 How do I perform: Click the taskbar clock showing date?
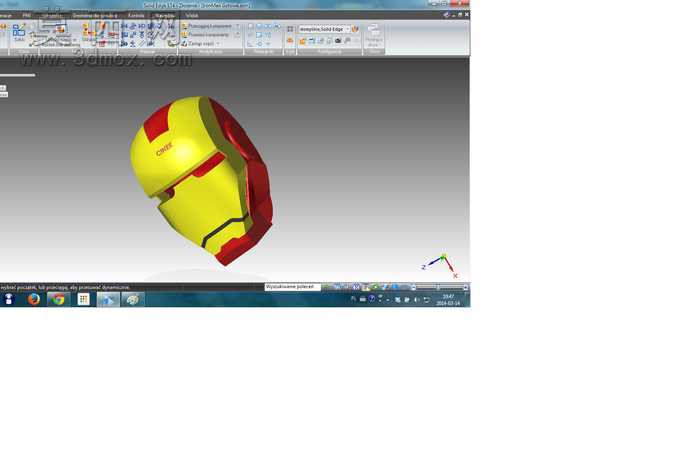448,299
